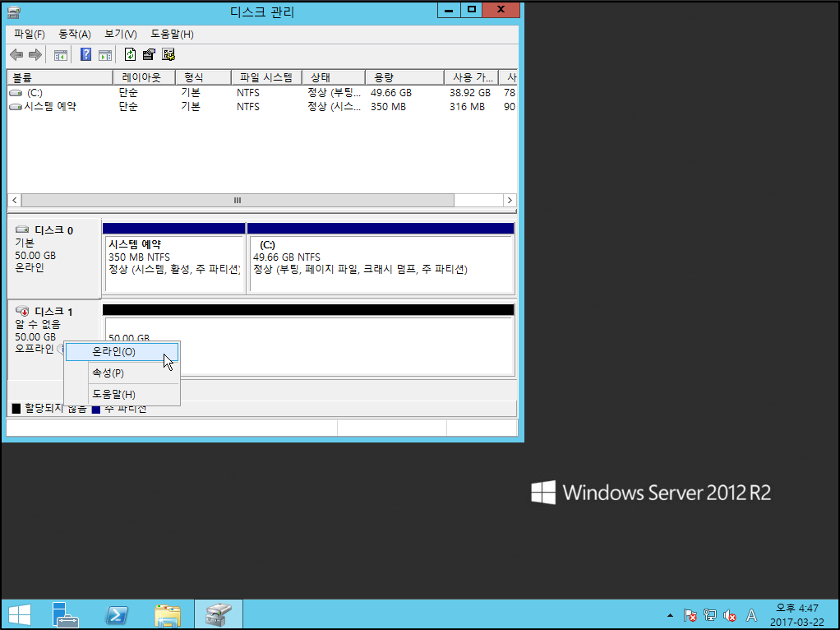The height and width of the screenshot is (630, 840).
Task: Choose 도움말(H) in the context menu
Action: click(x=122, y=394)
